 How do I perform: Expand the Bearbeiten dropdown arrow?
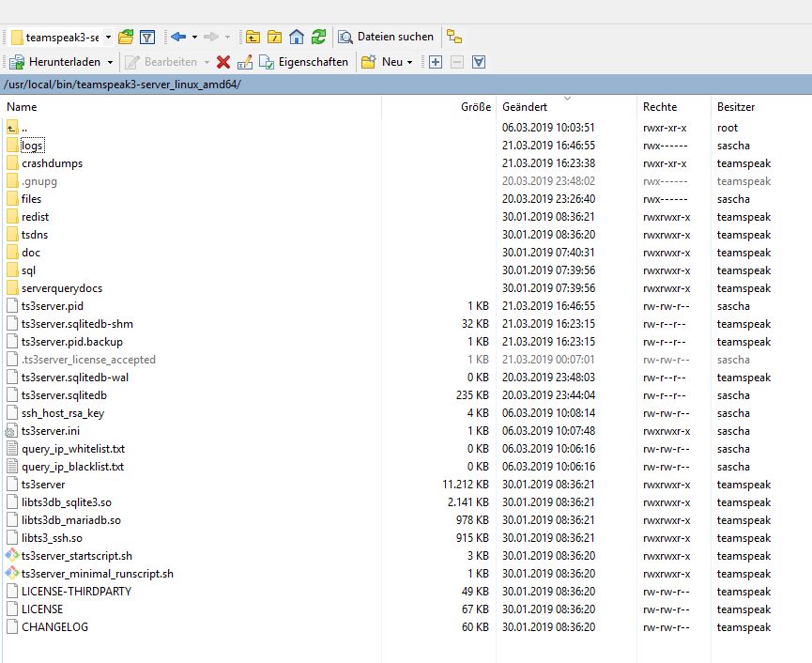(x=207, y=62)
